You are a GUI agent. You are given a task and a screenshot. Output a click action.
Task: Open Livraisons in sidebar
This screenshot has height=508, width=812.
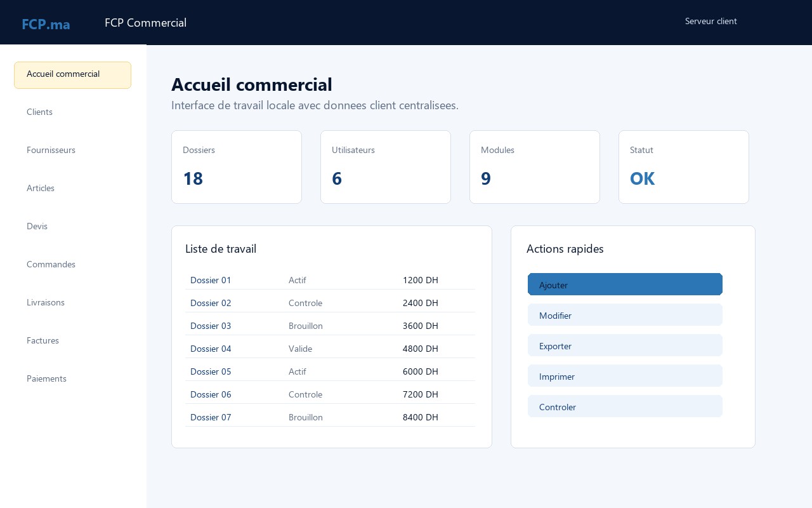pyautogui.click(x=72, y=302)
